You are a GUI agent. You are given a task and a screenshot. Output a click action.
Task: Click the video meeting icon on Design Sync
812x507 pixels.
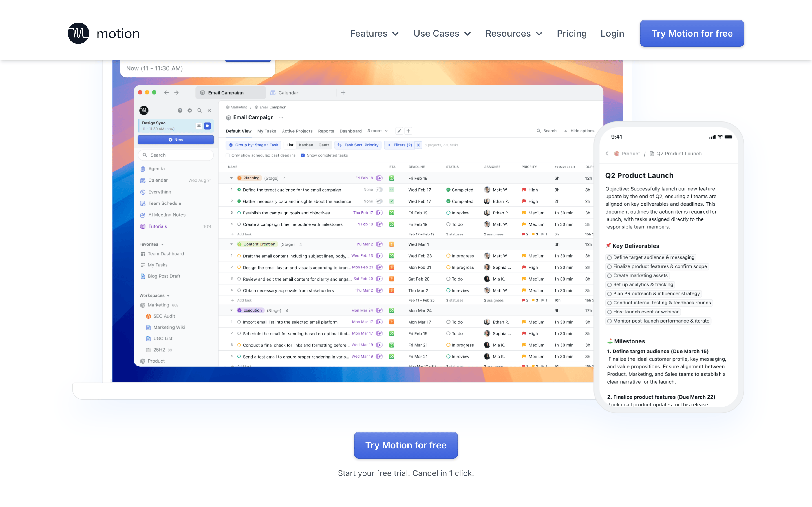coord(208,126)
